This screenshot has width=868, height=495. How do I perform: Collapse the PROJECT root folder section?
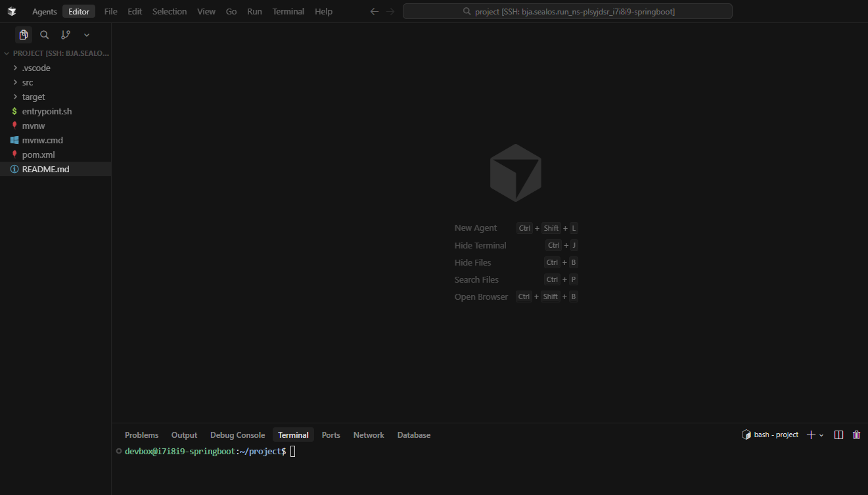pyautogui.click(x=56, y=53)
